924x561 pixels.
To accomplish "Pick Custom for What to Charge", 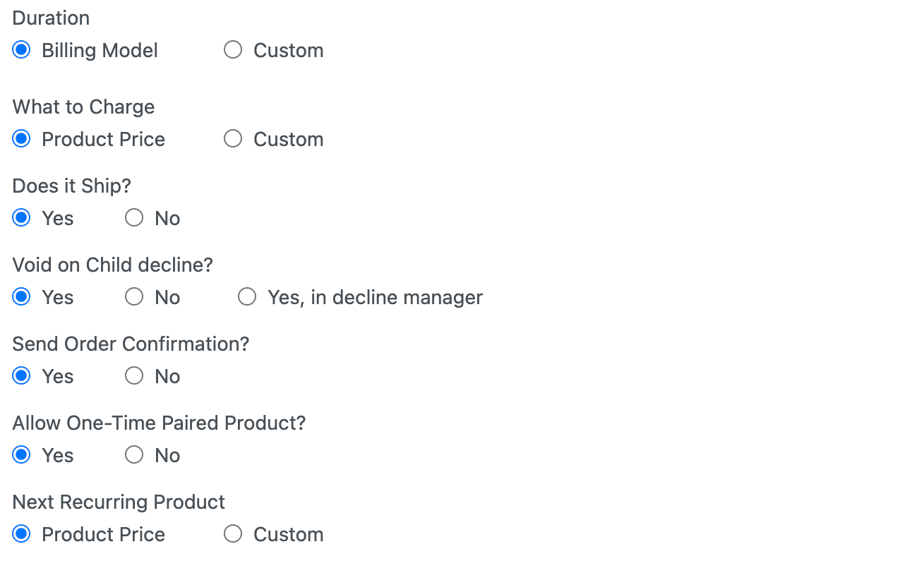I will pyautogui.click(x=233, y=139).
